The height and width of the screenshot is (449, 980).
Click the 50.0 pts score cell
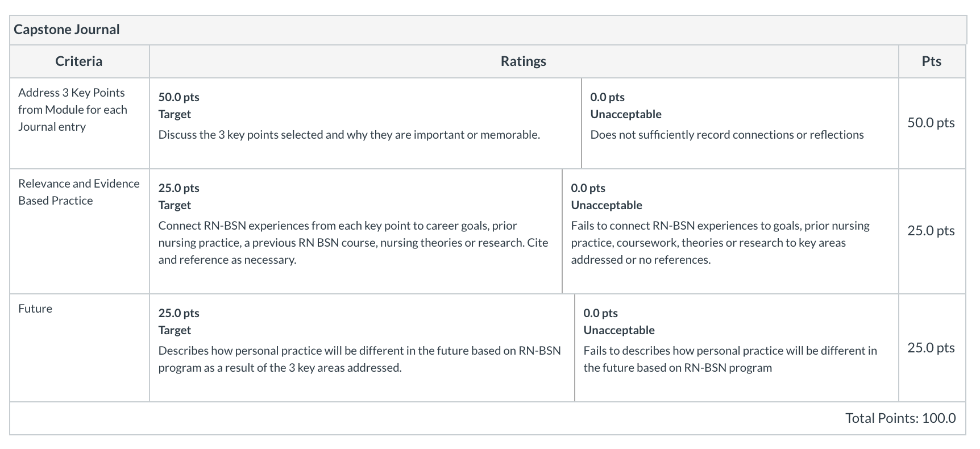point(931,123)
